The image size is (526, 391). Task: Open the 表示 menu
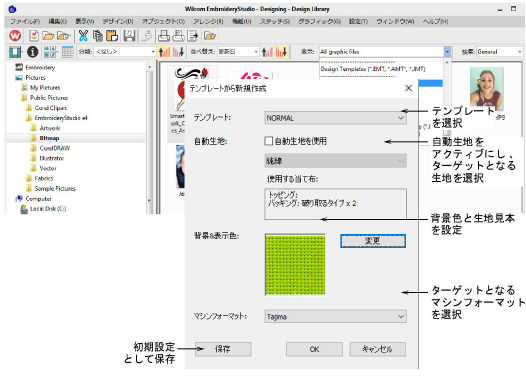(85, 21)
